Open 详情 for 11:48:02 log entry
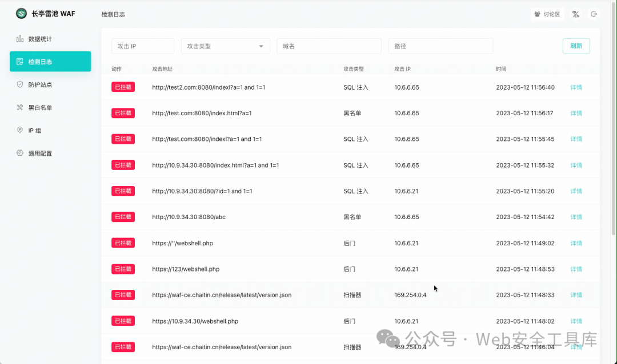The image size is (617, 364). 576,321
